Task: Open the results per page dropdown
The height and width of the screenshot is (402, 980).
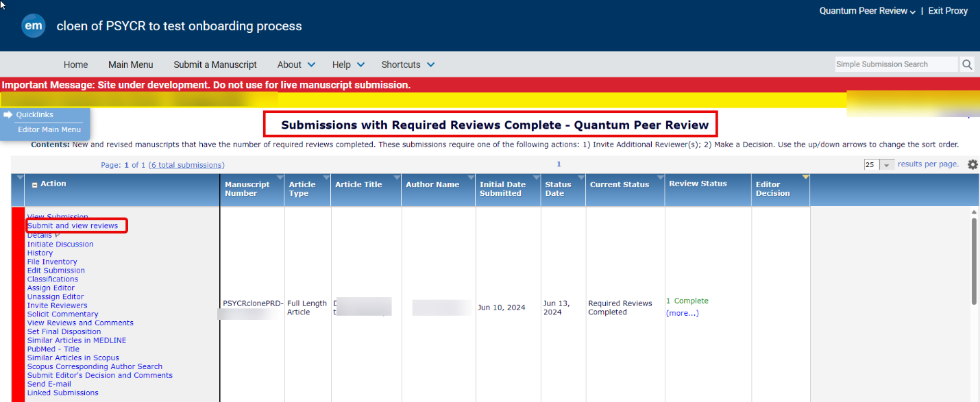Action: 887,165
